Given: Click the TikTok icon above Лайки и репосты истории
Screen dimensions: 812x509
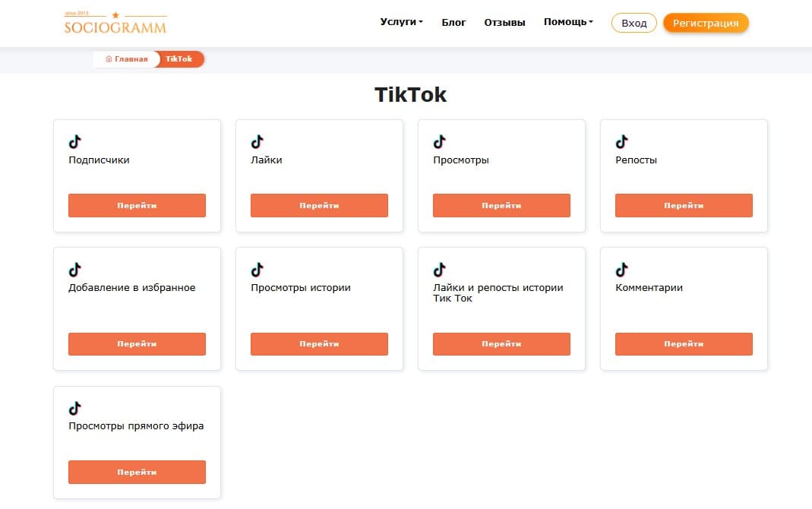Looking at the screenshot, I should [440, 269].
